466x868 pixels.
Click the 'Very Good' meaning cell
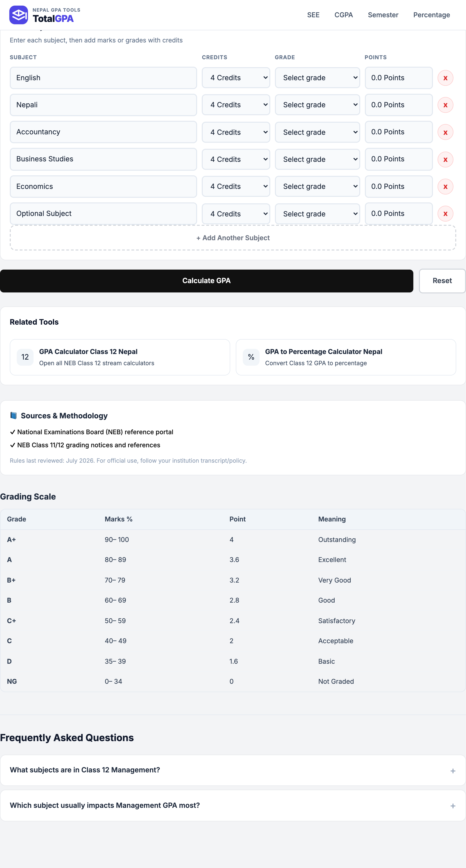(334, 580)
